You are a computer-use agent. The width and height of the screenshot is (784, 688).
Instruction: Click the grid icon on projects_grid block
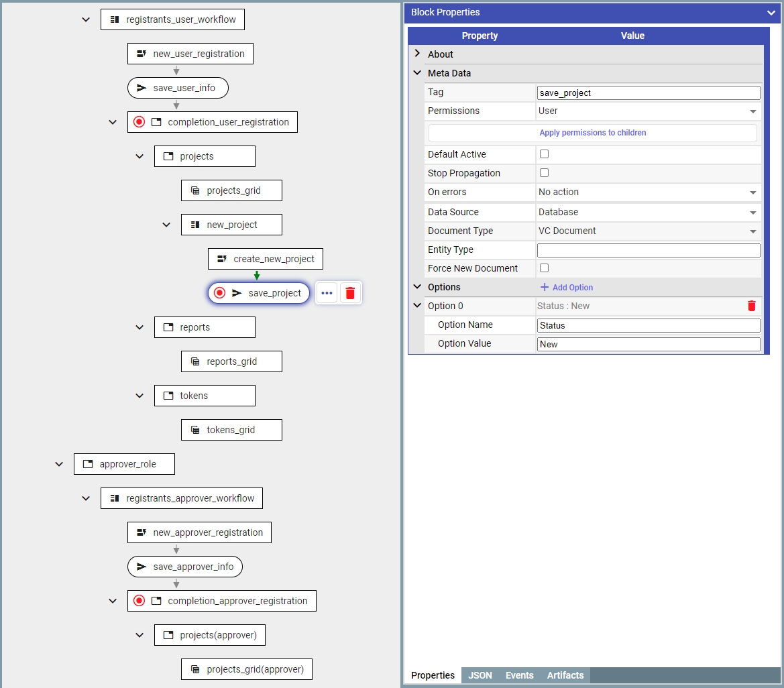(195, 190)
